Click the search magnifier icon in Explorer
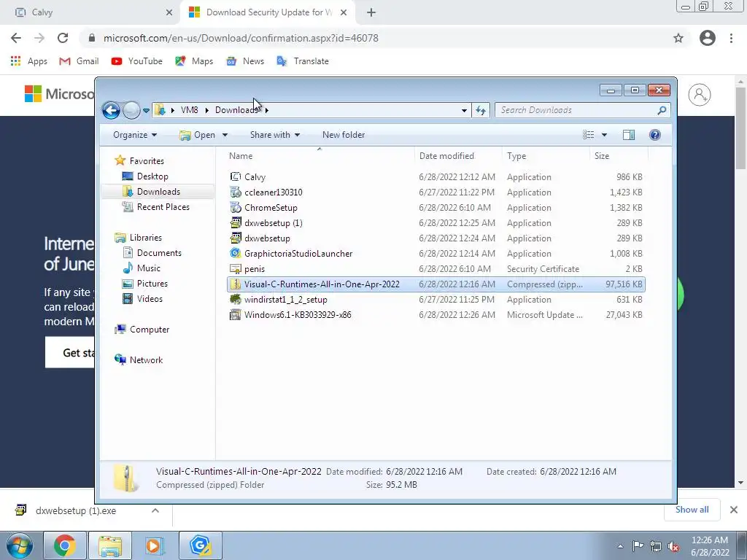This screenshot has height=560, width=747. 662,110
